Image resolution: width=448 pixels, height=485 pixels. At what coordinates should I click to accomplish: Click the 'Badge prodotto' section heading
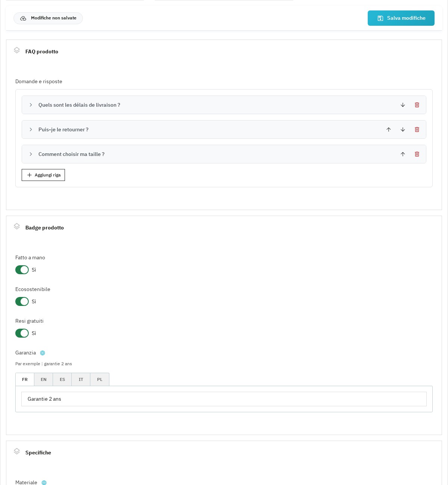pos(44,228)
